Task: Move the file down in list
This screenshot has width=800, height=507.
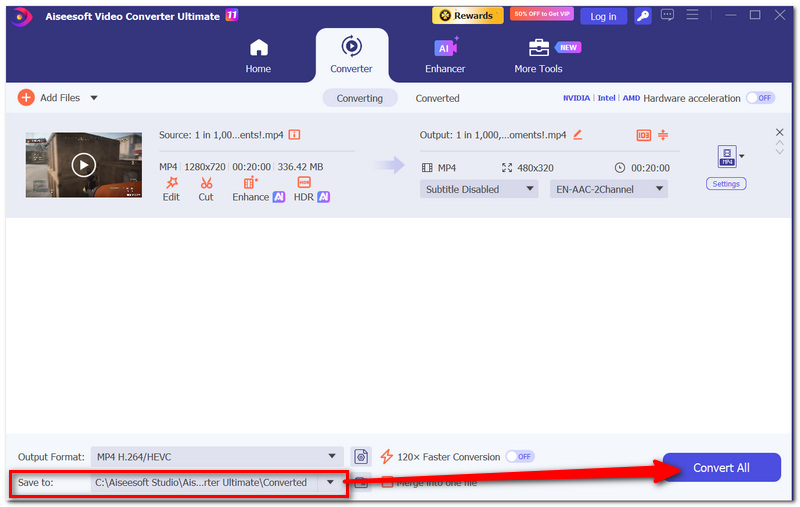Action: pos(780,151)
